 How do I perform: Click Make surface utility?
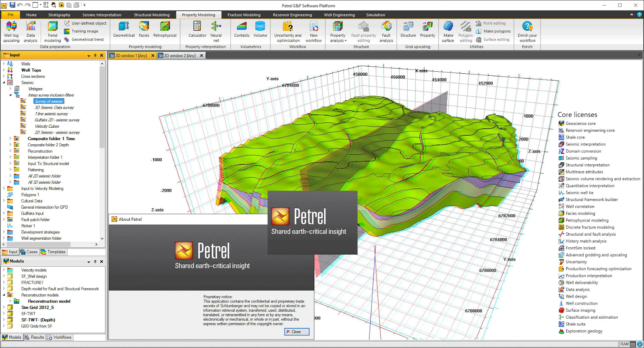click(448, 32)
